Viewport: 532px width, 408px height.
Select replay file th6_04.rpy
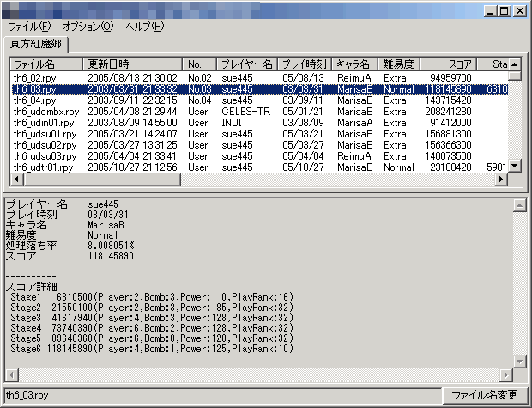point(34,100)
